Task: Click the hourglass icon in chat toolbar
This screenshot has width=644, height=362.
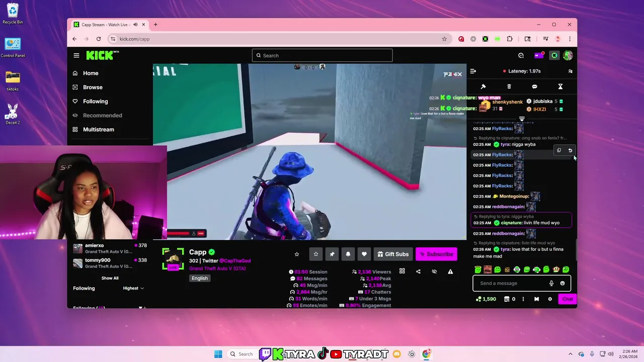Action: coord(560,86)
